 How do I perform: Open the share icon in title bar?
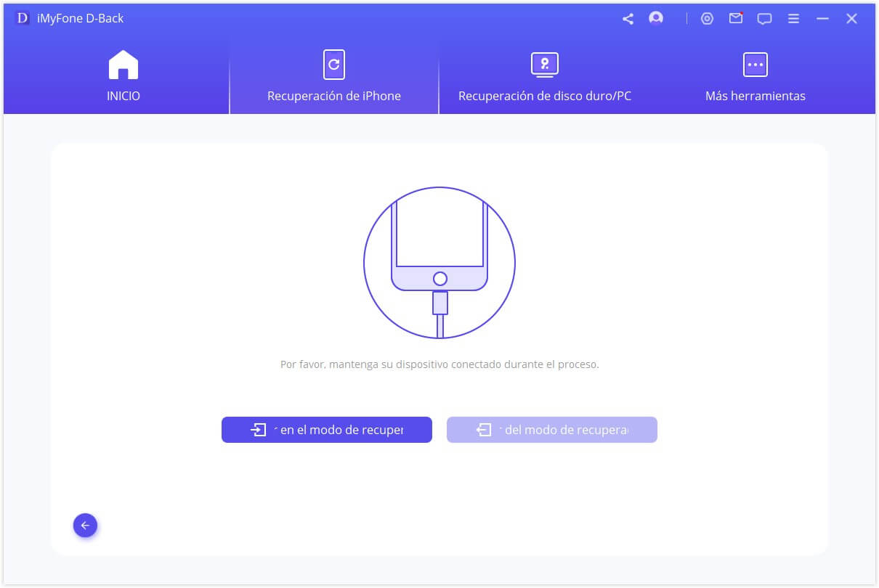[x=628, y=19]
